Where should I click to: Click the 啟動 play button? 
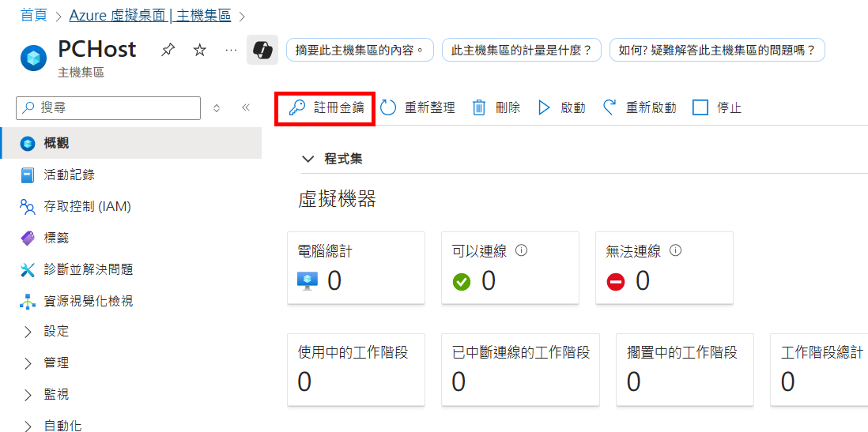(x=561, y=108)
